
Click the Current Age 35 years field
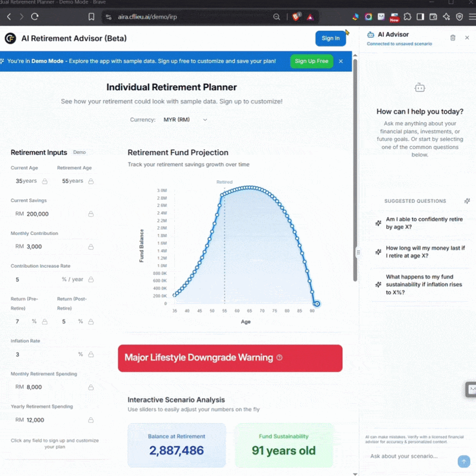click(30, 181)
